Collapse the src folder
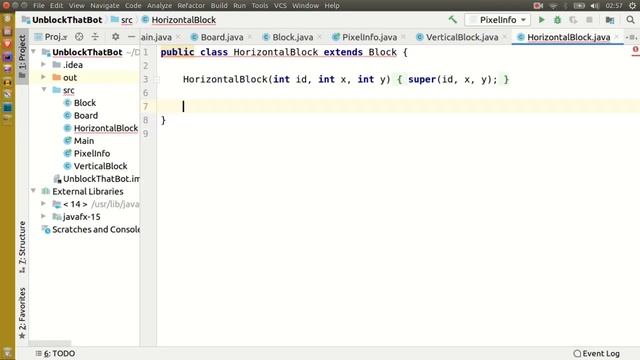Image resolution: width=640 pixels, height=360 pixels. click(x=44, y=90)
